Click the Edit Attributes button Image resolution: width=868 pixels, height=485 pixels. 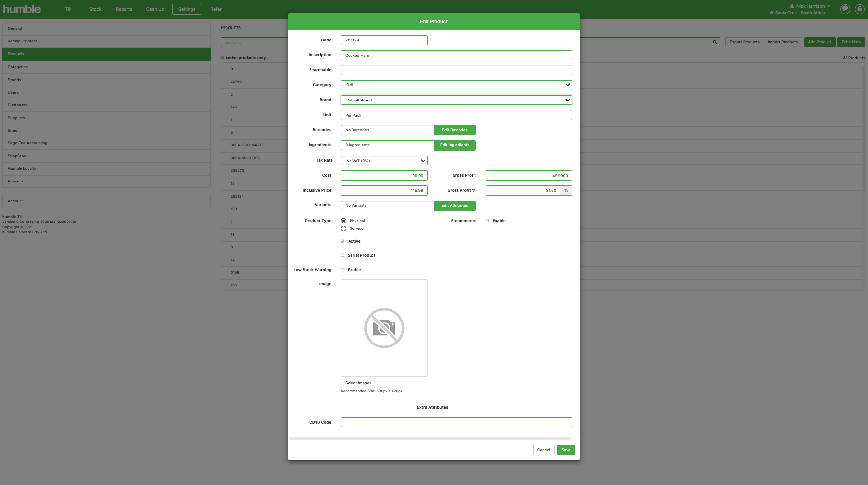[455, 206]
